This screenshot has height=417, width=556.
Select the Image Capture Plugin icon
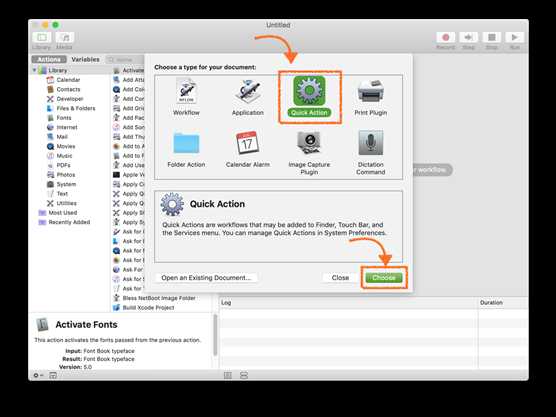pos(309,143)
